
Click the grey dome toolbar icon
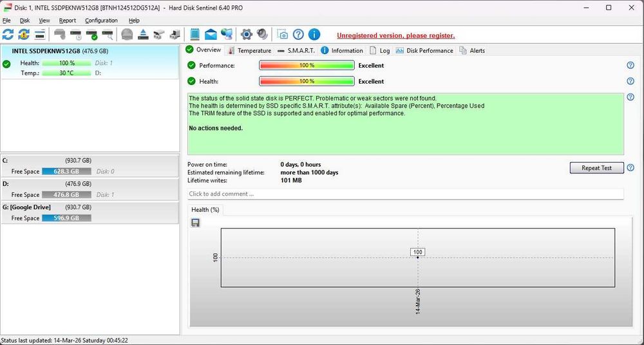click(128, 35)
